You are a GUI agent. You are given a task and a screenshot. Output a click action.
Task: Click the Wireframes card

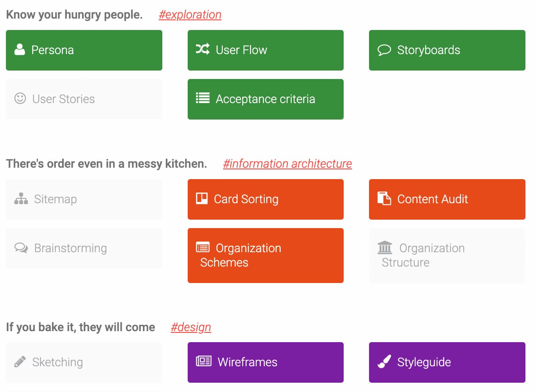pyautogui.click(x=265, y=362)
